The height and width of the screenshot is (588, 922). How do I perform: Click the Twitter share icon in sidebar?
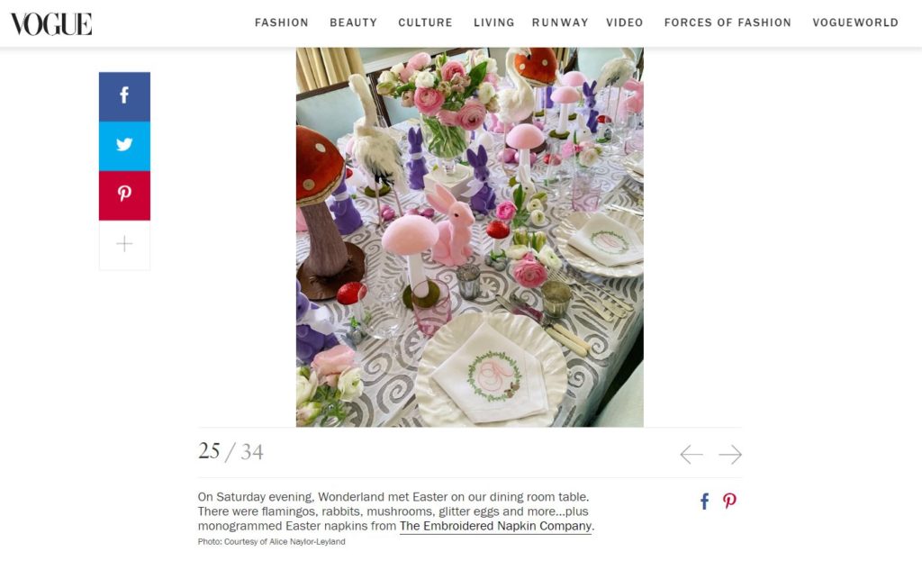(x=124, y=146)
